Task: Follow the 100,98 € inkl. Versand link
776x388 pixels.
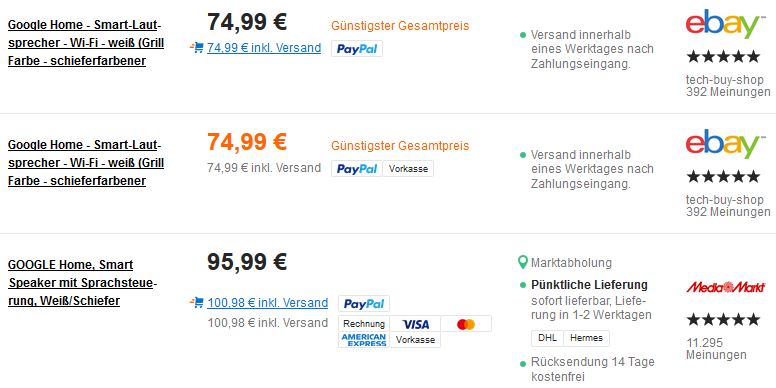Action: 267,302
